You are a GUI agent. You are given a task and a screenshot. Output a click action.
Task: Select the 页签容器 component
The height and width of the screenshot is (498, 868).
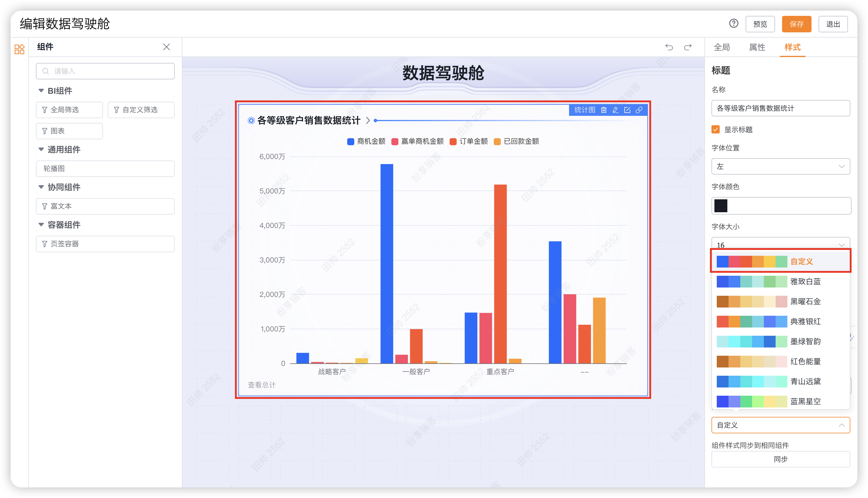tap(105, 244)
